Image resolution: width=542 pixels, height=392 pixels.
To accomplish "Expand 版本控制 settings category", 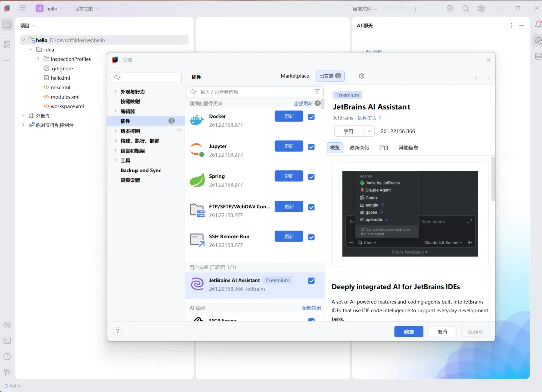I will [115, 131].
